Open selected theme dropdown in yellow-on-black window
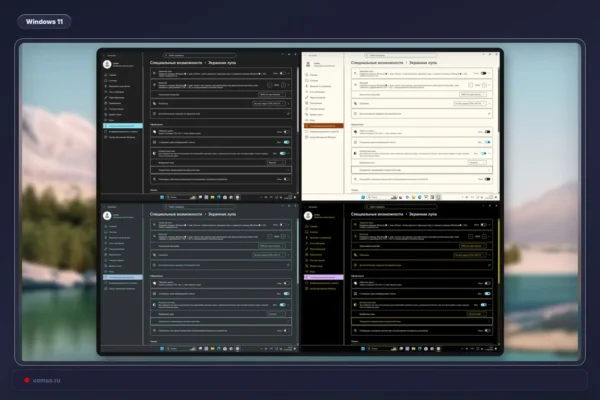600x400 pixels. [477, 314]
